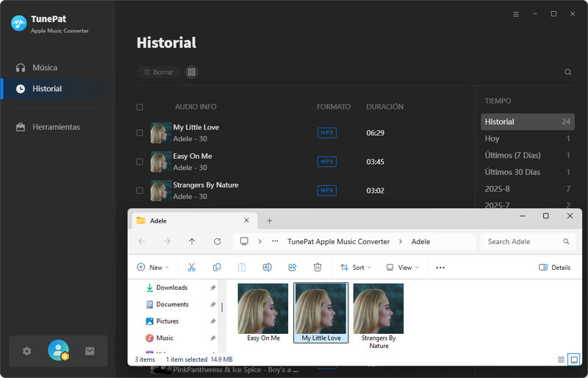The height and width of the screenshot is (378, 588).
Task: Toggle the select-all checkbox in header
Action: [140, 107]
